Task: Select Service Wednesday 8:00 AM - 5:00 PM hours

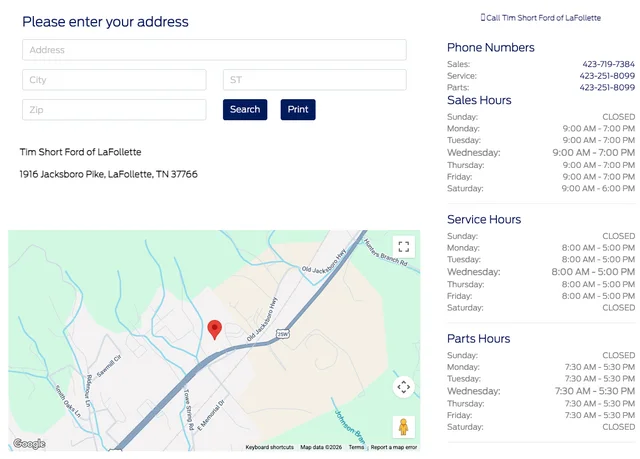Action: (x=593, y=272)
